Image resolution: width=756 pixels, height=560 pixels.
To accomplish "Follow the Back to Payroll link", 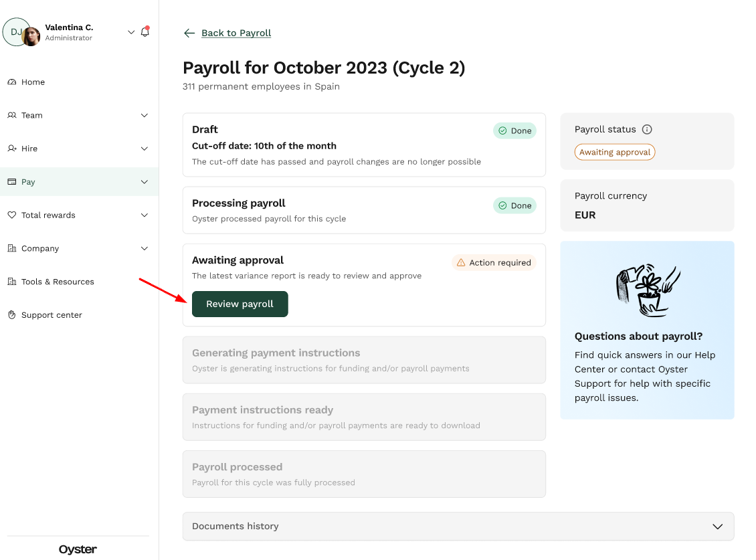I will [x=235, y=33].
